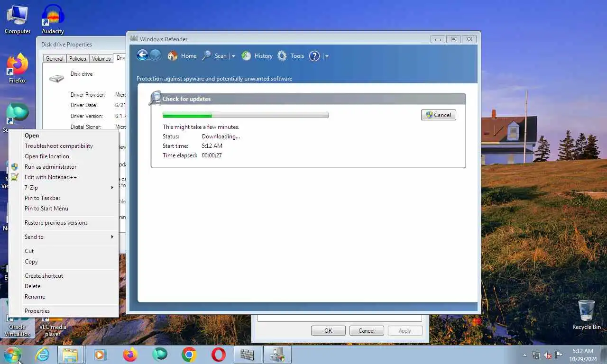Viewport: 607px width, 364px height.
Task: Open Windows Explorer from taskbar
Action: click(70, 355)
